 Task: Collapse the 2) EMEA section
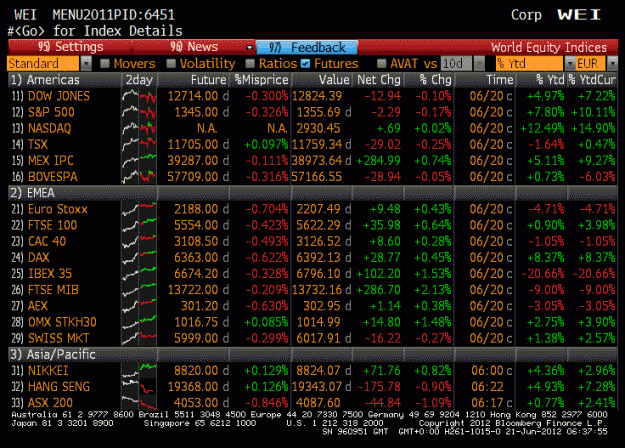pyautogui.click(x=33, y=193)
